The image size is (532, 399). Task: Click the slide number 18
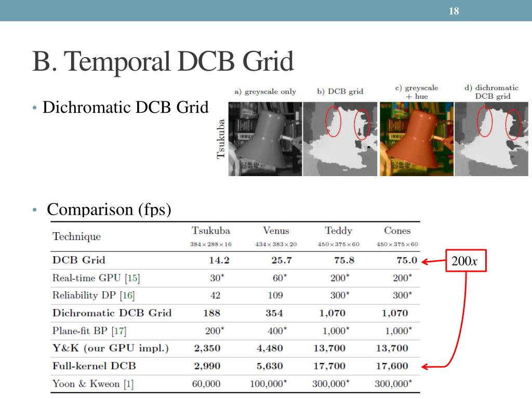(454, 11)
